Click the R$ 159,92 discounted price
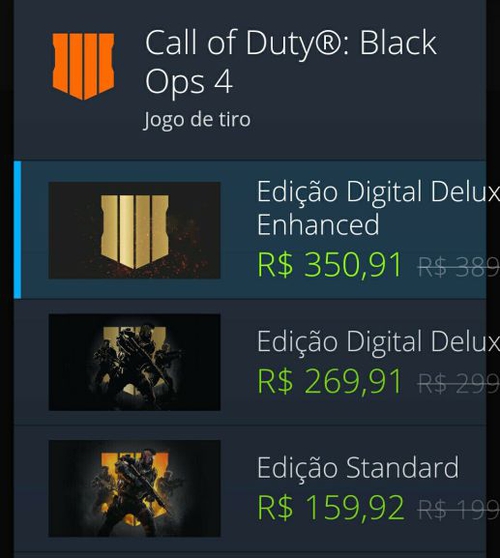500x558 pixels. [331, 508]
